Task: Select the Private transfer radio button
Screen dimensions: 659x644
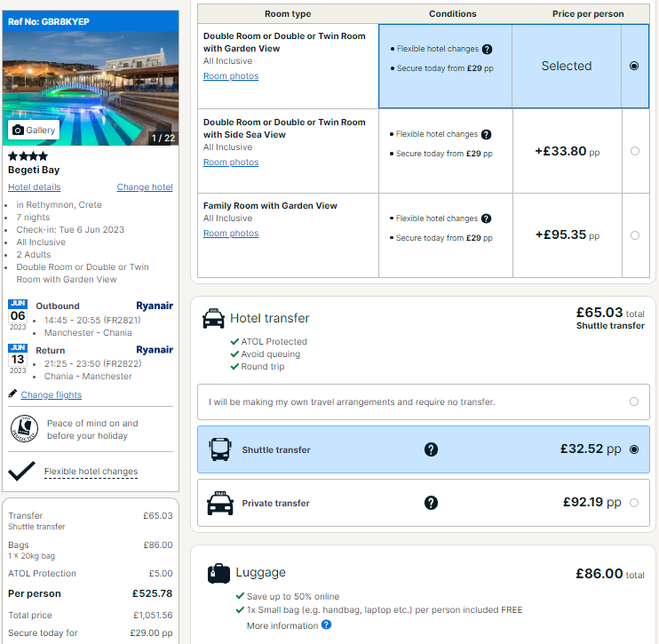Action: 634,503
